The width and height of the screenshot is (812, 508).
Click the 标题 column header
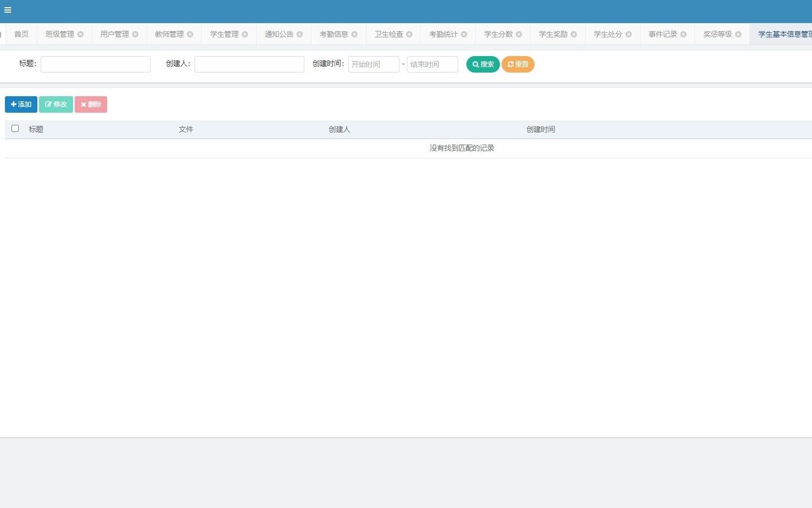coord(36,129)
